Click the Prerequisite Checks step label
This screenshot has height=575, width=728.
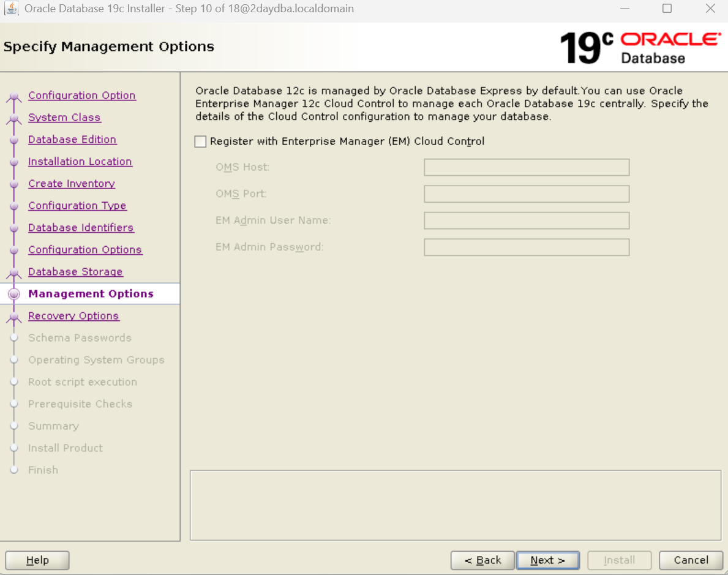coord(80,404)
